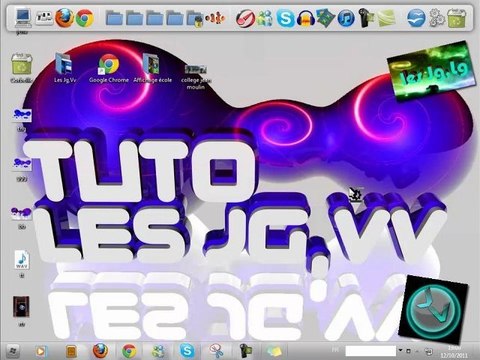
Task: Open Skype from the taskbar
Action: 187,351
